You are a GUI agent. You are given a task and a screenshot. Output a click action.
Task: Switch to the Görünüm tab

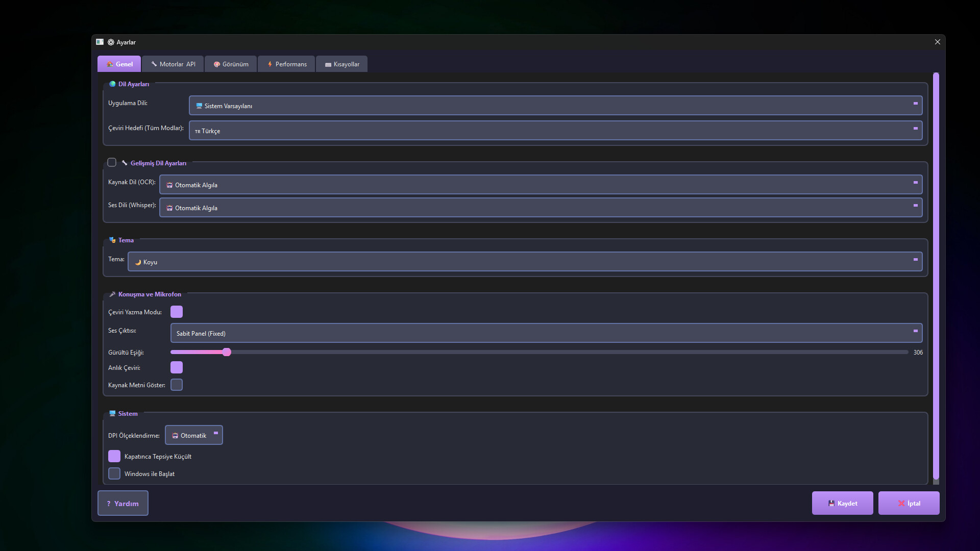pyautogui.click(x=231, y=64)
